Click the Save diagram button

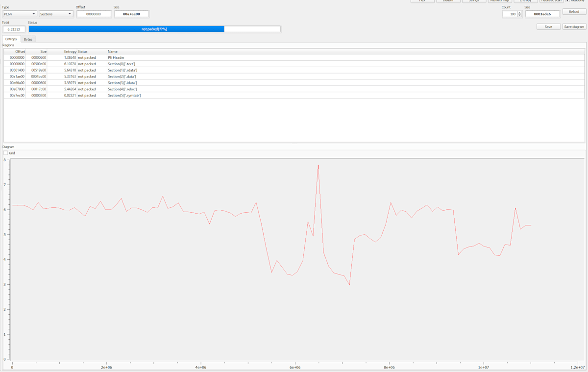574,27
